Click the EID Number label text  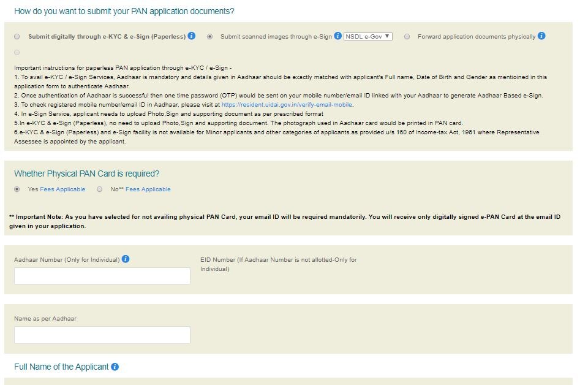point(278,264)
